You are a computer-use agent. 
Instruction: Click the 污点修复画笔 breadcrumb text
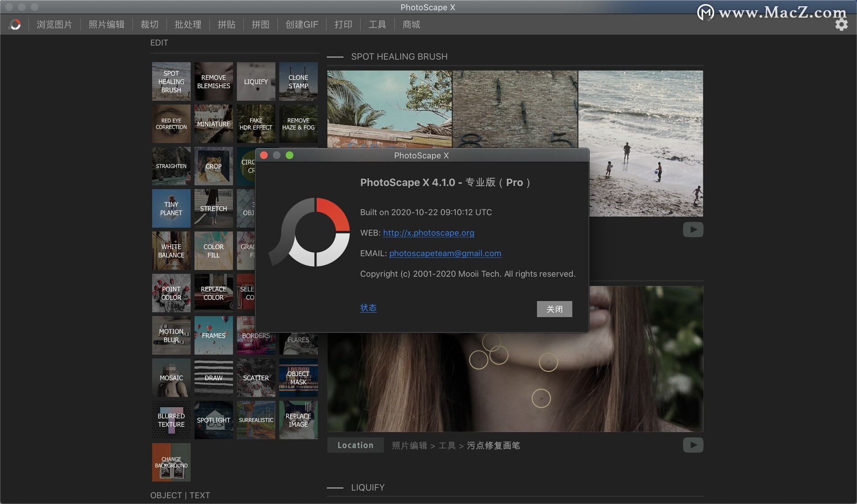493,446
